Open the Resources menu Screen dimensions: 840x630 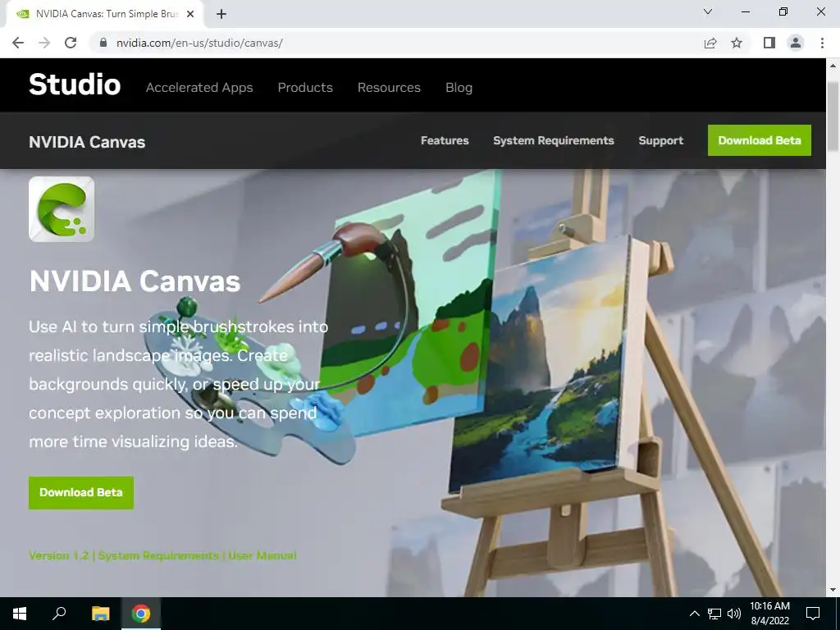coord(389,87)
